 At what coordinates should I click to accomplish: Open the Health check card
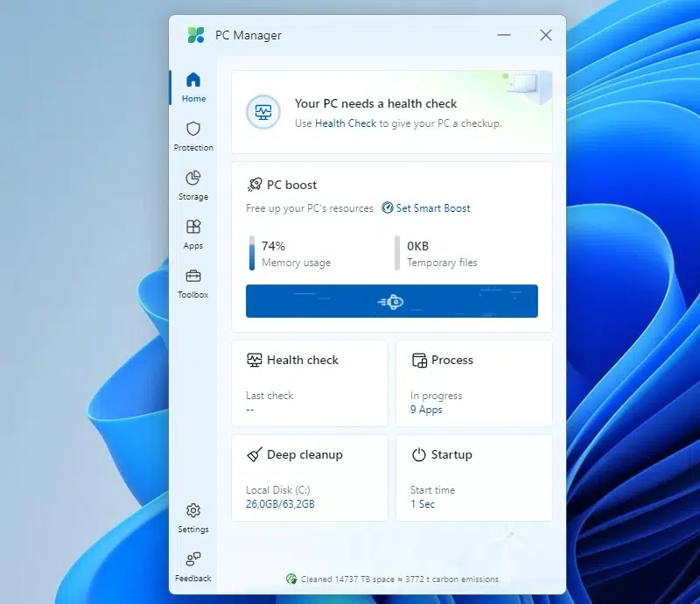[309, 383]
